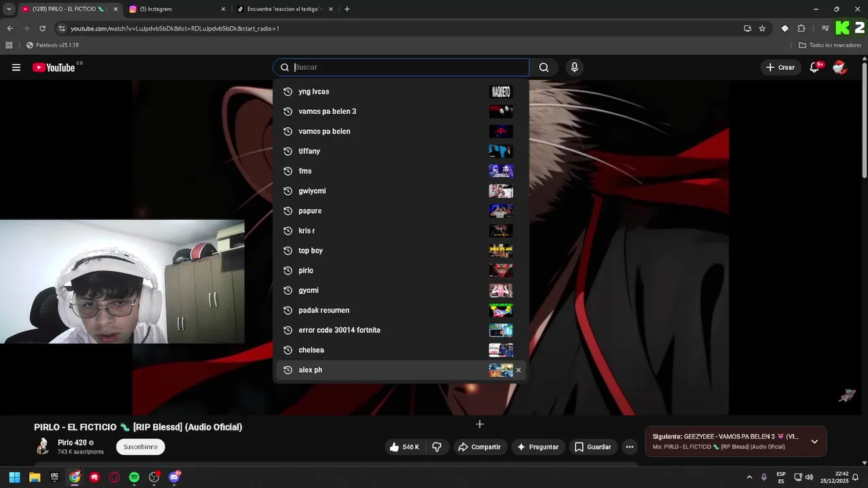Select the 'gwiyomi' suggestion thumbnail
868x488 pixels.
click(x=501, y=191)
